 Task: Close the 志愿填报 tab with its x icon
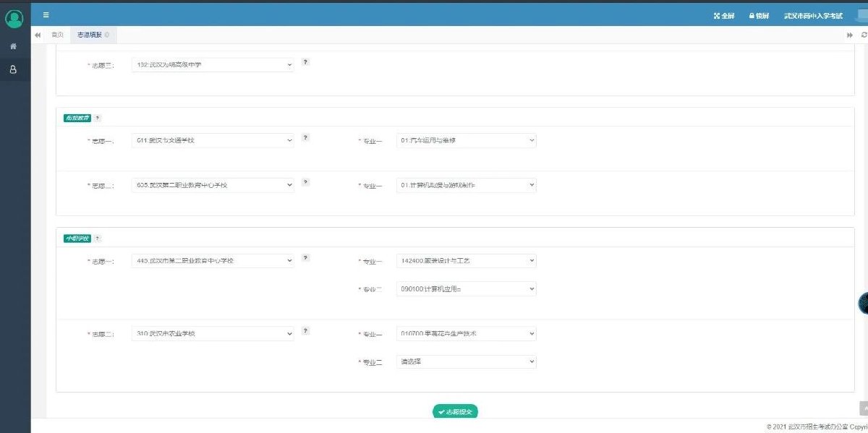(x=107, y=35)
